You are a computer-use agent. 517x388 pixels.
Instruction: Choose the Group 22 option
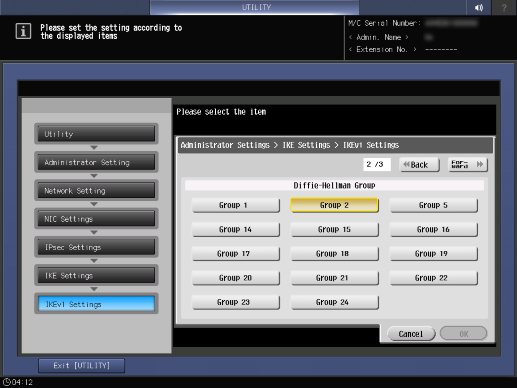[433, 278]
